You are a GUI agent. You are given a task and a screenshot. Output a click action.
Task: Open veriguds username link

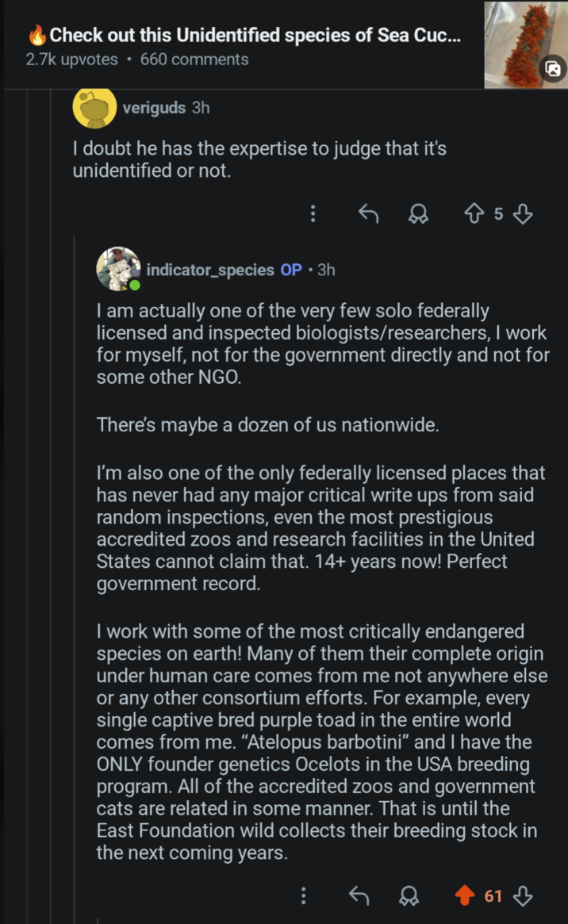coord(155,108)
